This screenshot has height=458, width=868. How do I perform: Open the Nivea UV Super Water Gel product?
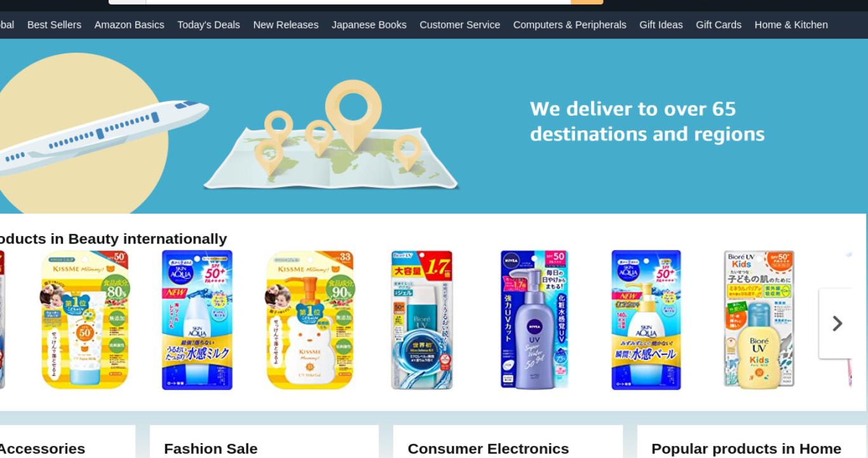(534, 319)
